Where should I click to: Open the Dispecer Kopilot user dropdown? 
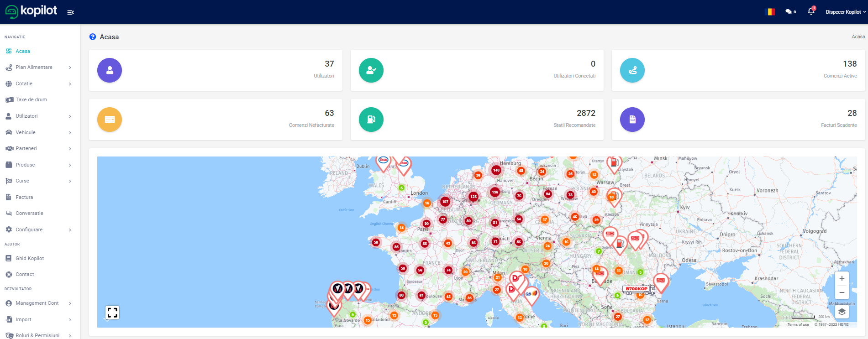click(x=845, y=12)
